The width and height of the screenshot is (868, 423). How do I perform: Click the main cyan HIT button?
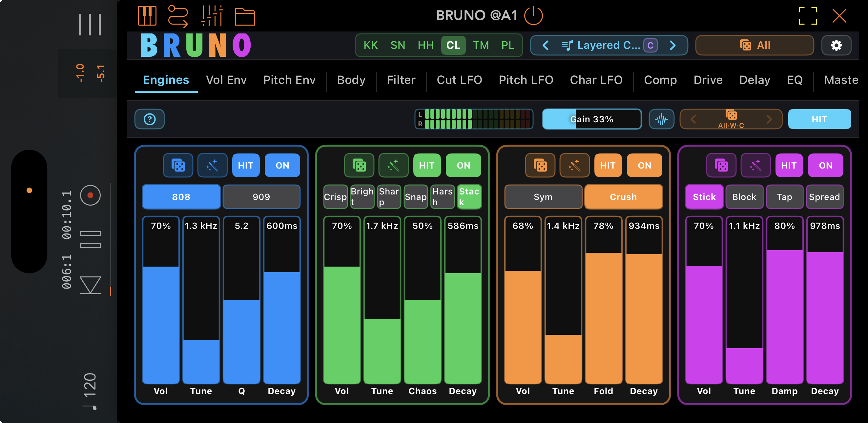click(819, 119)
